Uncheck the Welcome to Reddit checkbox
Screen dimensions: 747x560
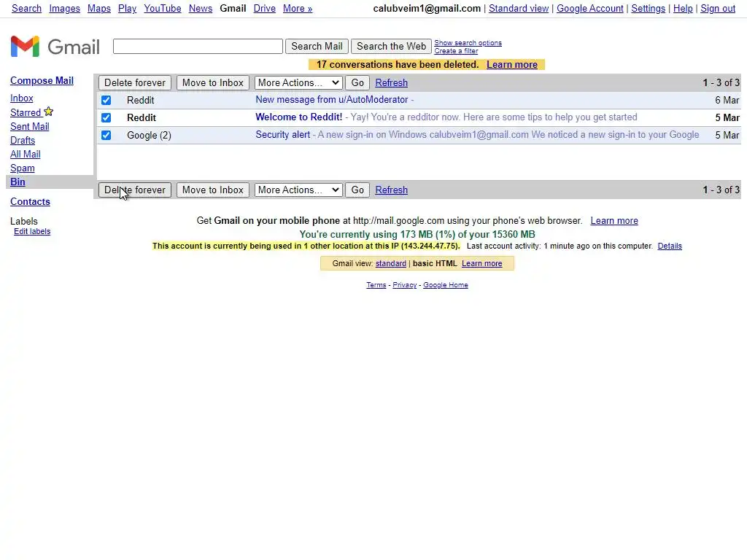(x=107, y=117)
